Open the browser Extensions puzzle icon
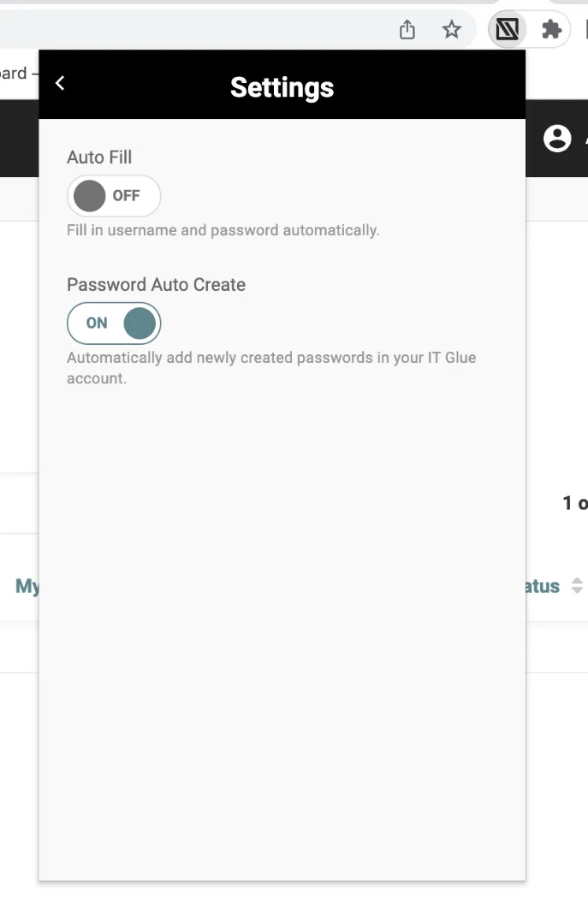 [551, 31]
